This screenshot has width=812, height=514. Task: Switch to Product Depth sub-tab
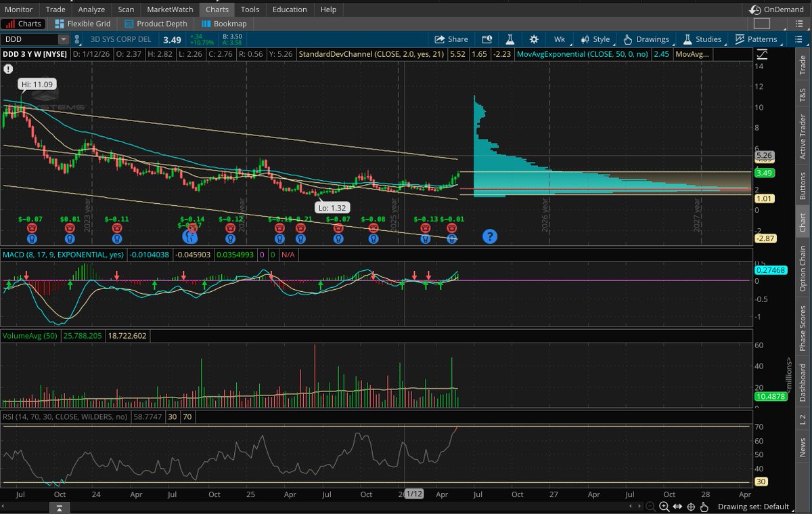(x=156, y=24)
